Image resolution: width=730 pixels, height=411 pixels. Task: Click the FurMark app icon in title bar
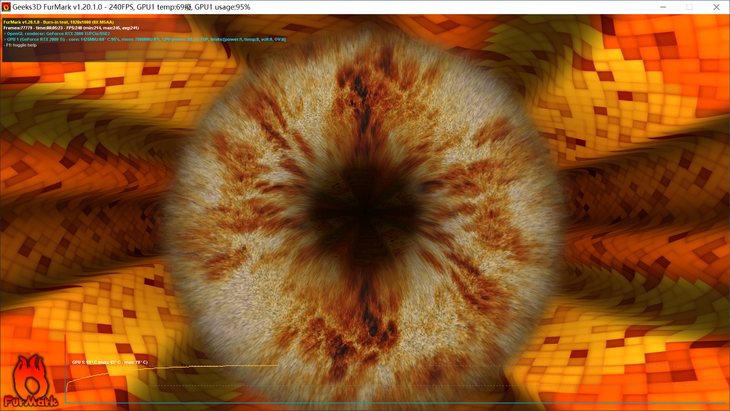point(6,7)
